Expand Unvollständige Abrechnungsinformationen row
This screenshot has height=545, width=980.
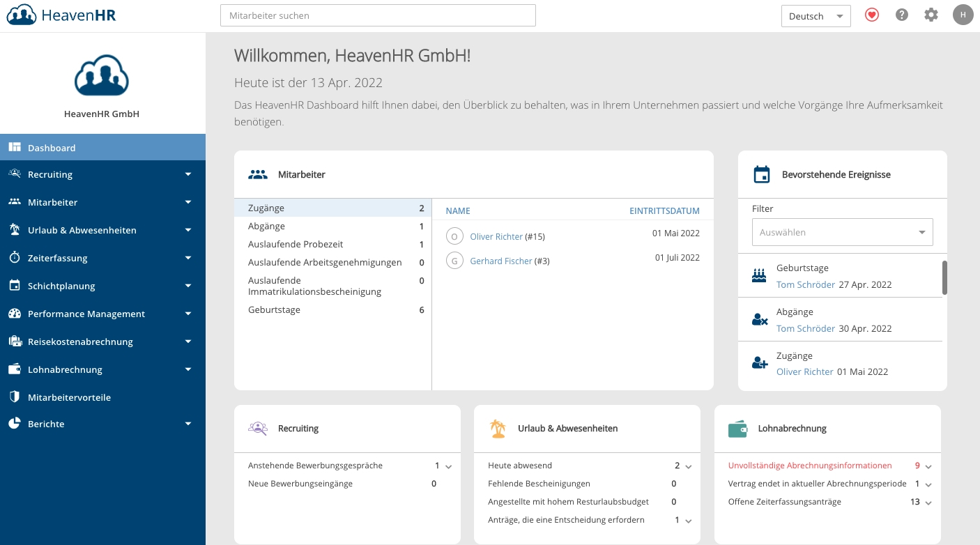coord(928,466)
